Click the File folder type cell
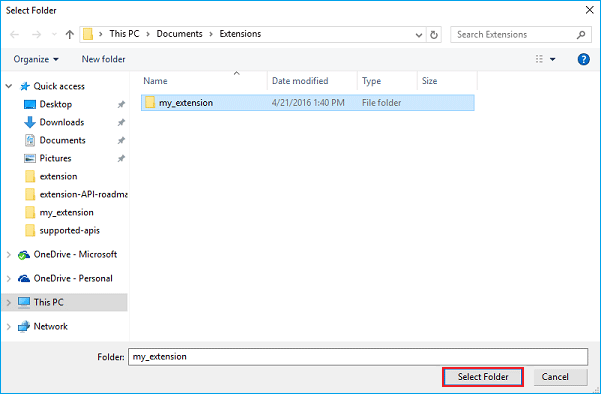 click(381, 103)
